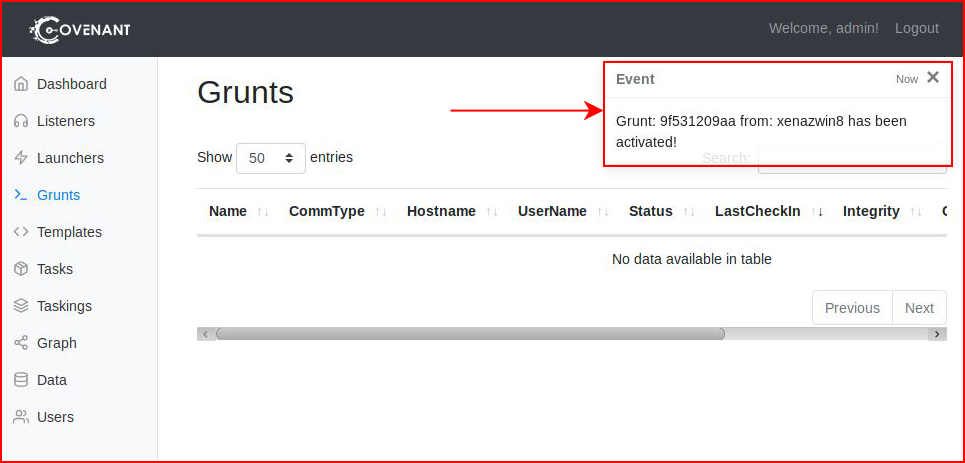Click the Previous pagination button
Screen dimensions: 965x463
(x=852, y=308)
